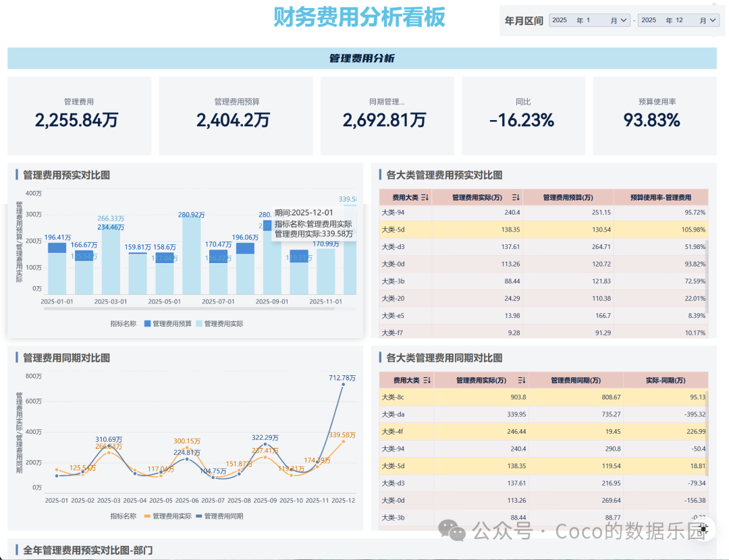Image resolution: width=729 pixels, height=560 pixels.
Task: Sort the 费用大类 column in the budget table
Action: 425,198
